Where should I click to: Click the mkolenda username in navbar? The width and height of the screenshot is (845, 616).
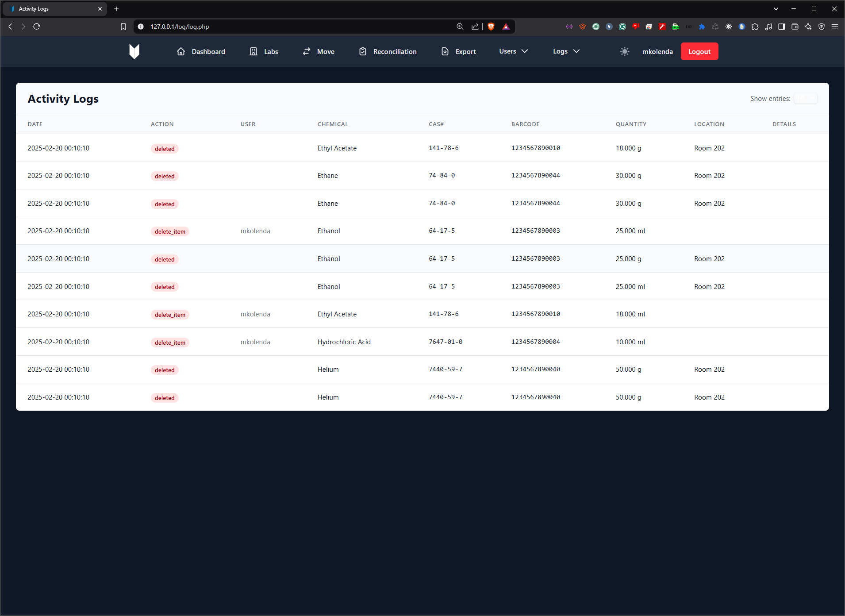(657, 51)
